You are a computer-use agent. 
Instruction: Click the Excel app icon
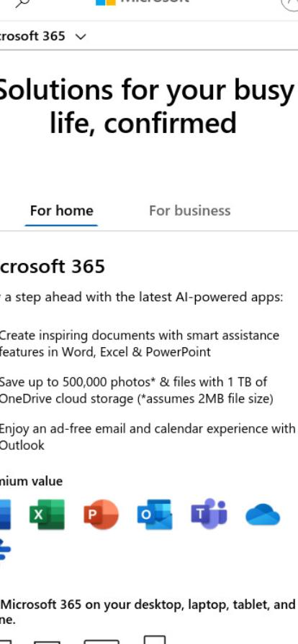(x=47, y=514)
